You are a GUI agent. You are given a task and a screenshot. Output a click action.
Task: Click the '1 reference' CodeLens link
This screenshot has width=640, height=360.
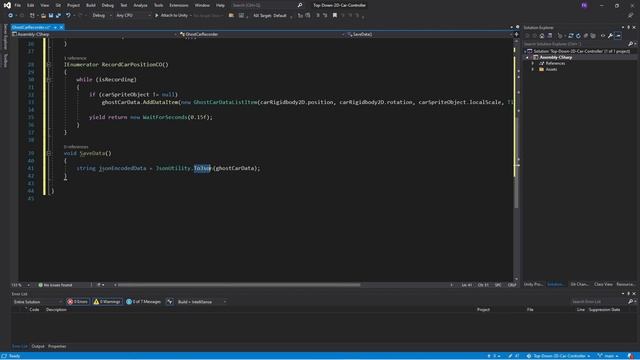75,58
